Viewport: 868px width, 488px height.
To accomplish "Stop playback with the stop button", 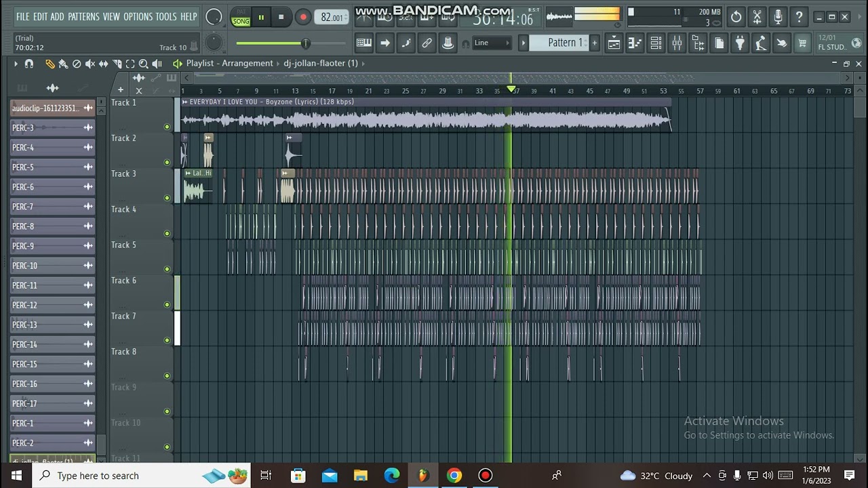I will coord(281,18).
